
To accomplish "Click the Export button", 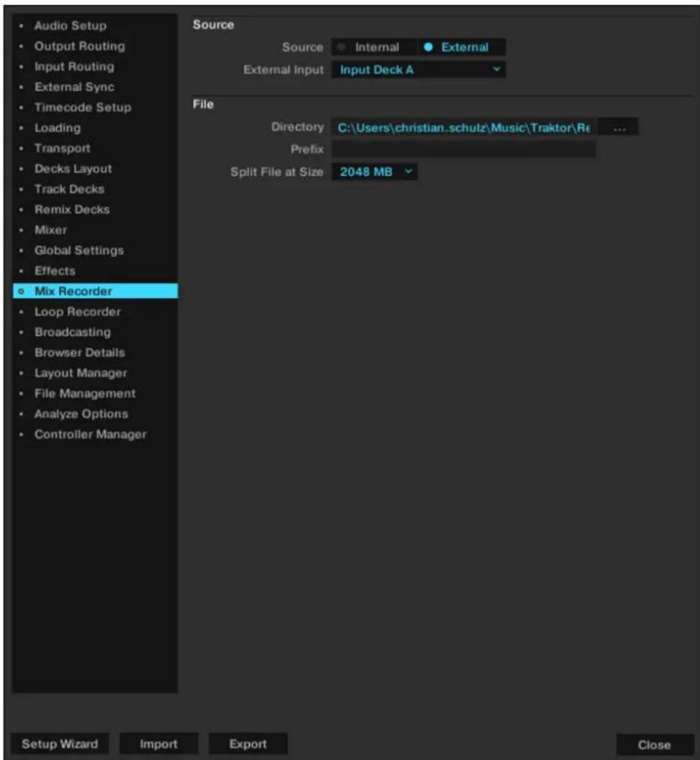I will pos(248,744).
